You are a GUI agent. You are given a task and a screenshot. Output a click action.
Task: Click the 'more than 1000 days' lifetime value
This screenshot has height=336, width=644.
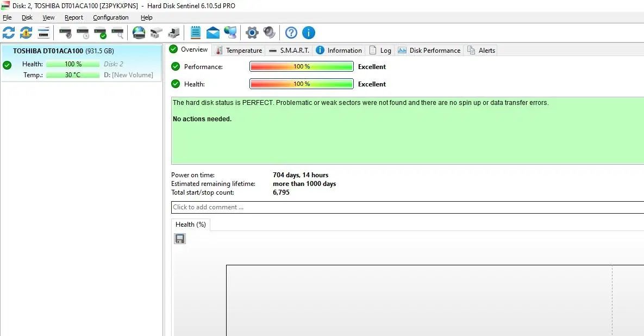304,184
